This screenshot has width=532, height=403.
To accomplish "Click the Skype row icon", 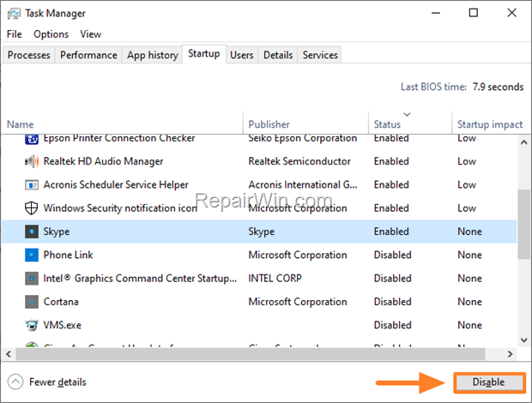I will (32, 232).
